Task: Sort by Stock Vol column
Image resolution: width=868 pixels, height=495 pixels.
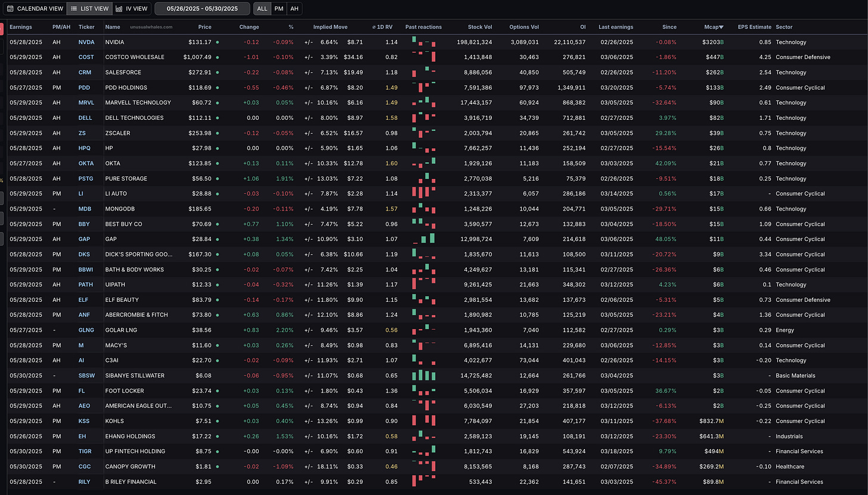Action: coord(480,27)
